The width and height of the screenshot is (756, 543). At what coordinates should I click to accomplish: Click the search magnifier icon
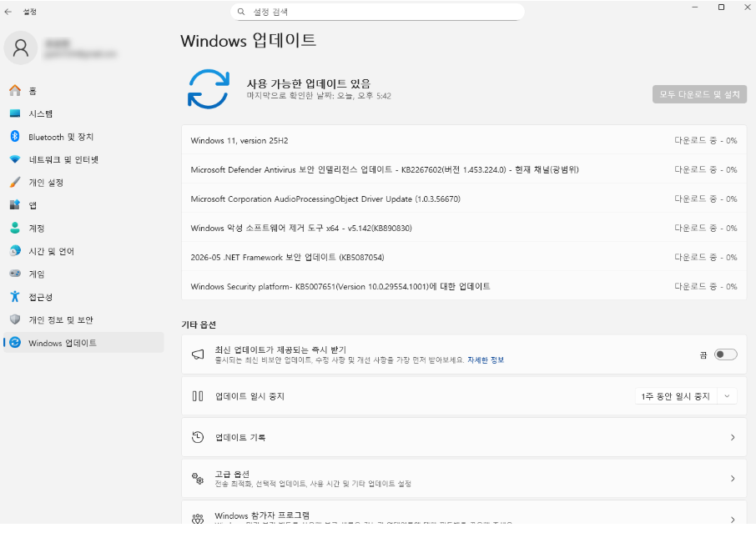point(241,12)
